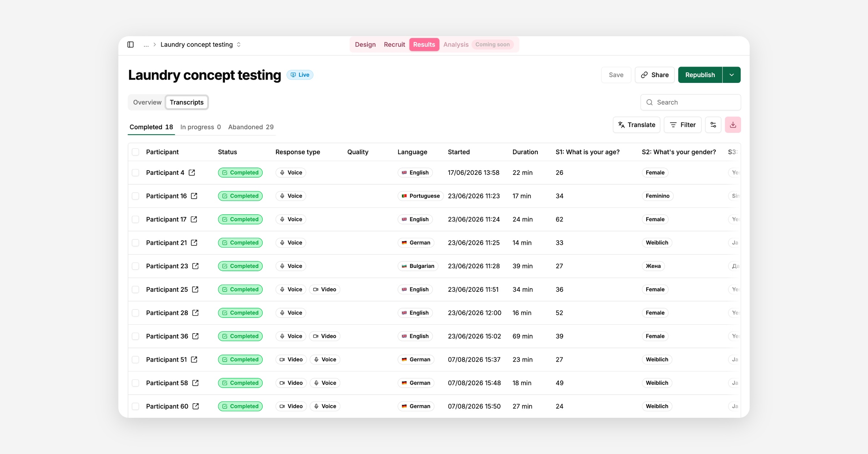The width and height of the screenshot is (868, 454).
Task: Tick the select-all checkbox in table header
Action: (136, 152)
